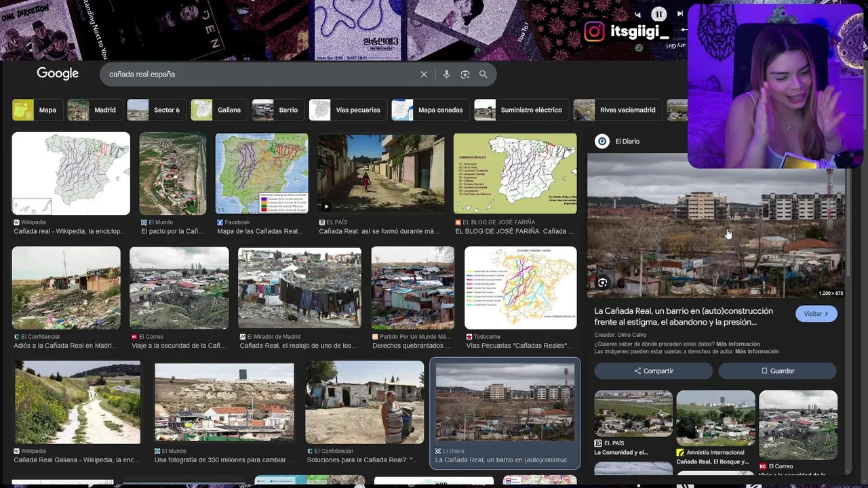The image size is (868, 488).
Task: Open the large preview image of Cañada Real
Action: coord(716,225)
